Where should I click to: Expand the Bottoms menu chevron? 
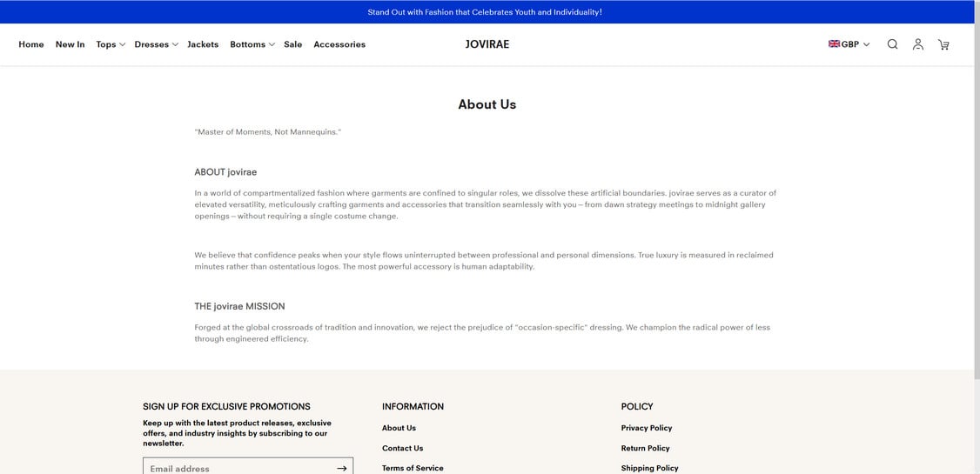tap(272, 44)
